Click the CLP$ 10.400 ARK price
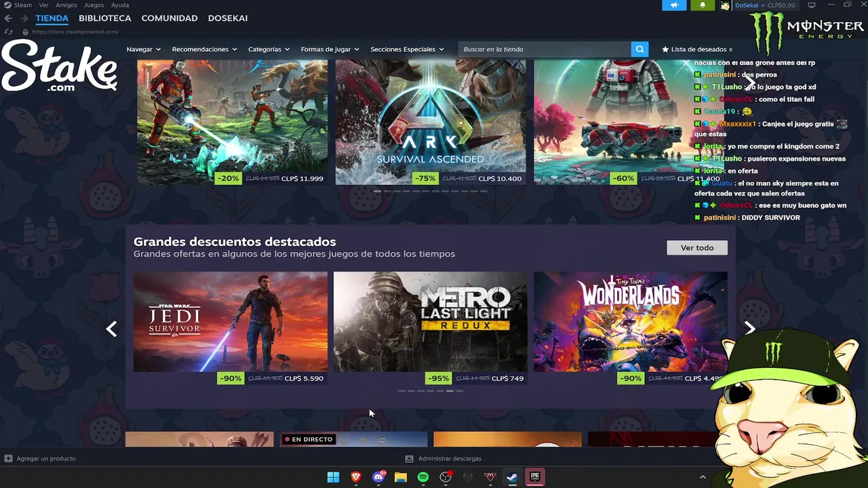 coord(500,178)
